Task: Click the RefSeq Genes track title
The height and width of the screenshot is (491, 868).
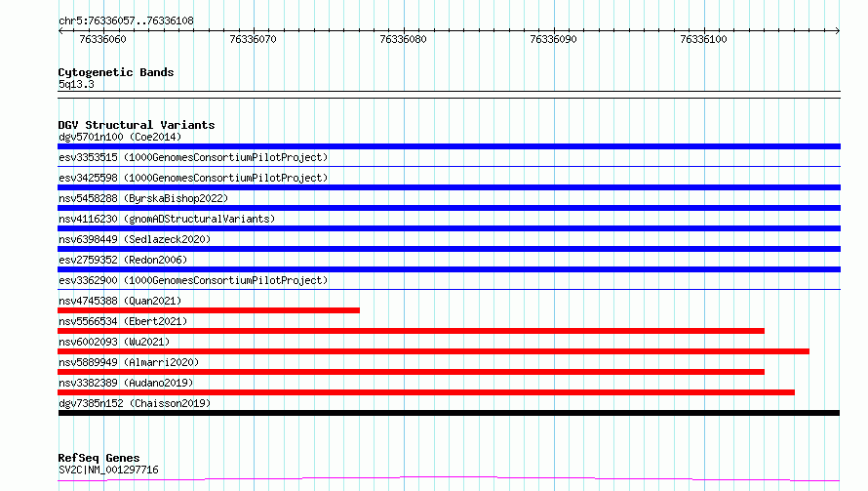Action: pos(99,459)
